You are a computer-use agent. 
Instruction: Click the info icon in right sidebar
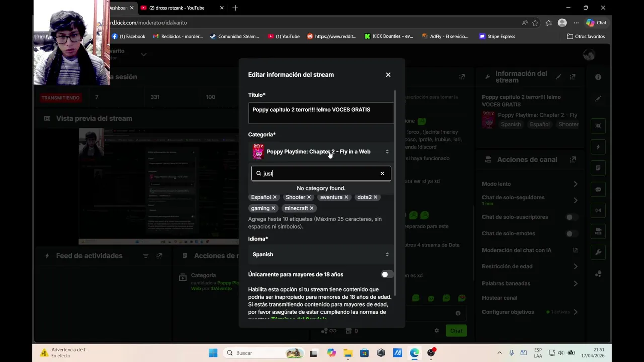[x=598, y=77]
